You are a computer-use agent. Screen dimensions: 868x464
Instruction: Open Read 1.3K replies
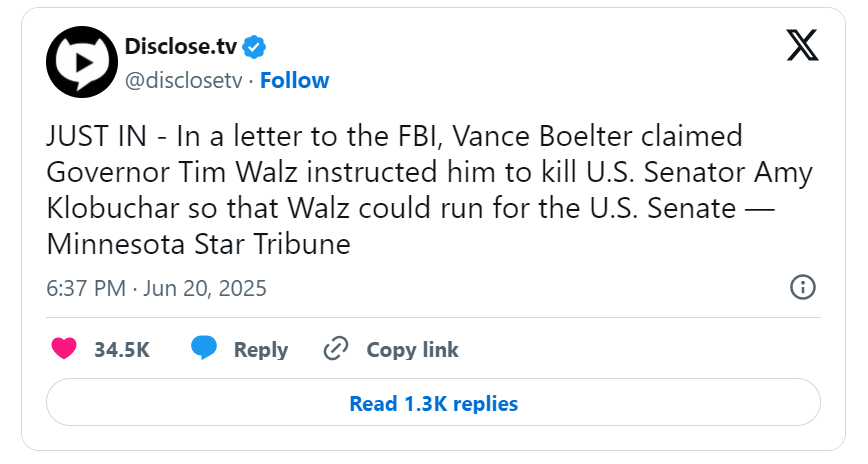click(x=433, y=403)
